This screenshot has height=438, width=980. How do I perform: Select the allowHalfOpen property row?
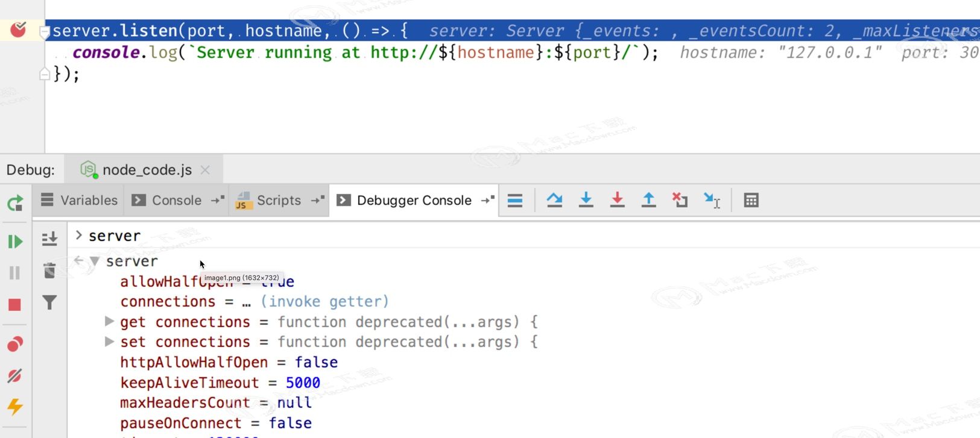[x=207, y=281]
